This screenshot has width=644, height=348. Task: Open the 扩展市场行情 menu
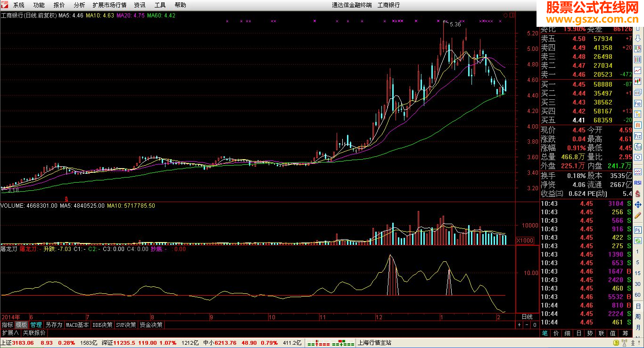pos(109,5)
